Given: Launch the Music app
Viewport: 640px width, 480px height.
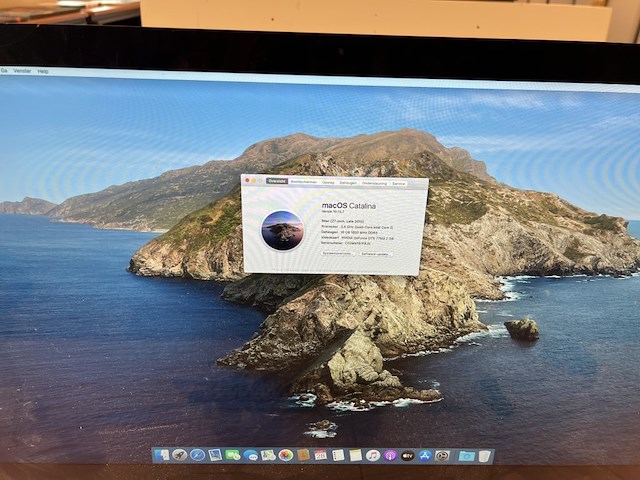Looking at the screenshot, I should (x=373, y=455).
